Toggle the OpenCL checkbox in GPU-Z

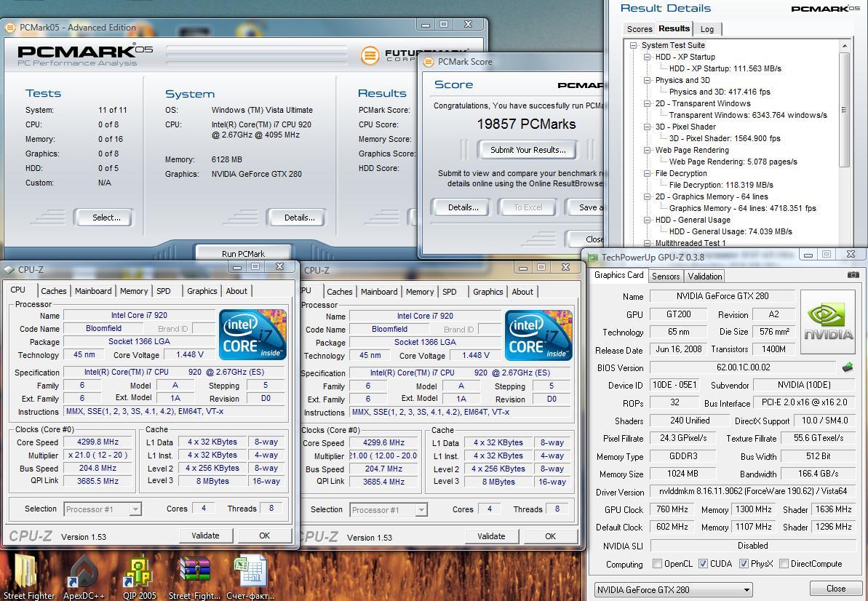(657, 563)
